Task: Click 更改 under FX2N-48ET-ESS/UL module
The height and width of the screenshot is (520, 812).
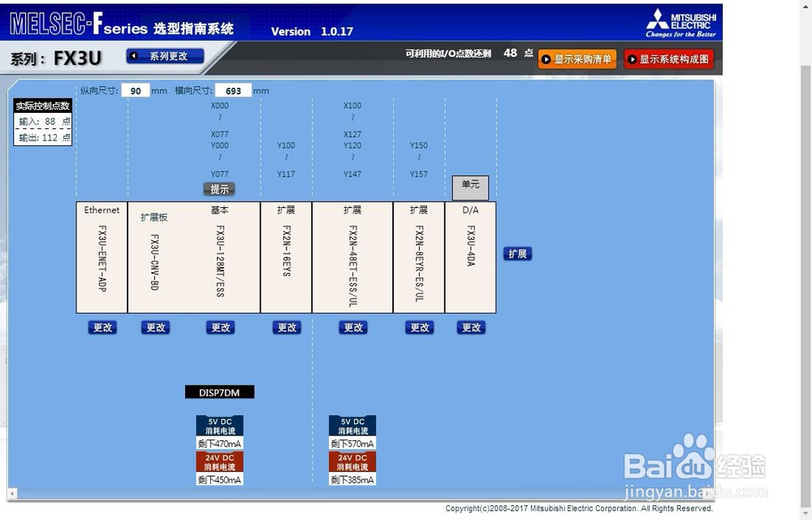Action: click(x=353, y=327)
